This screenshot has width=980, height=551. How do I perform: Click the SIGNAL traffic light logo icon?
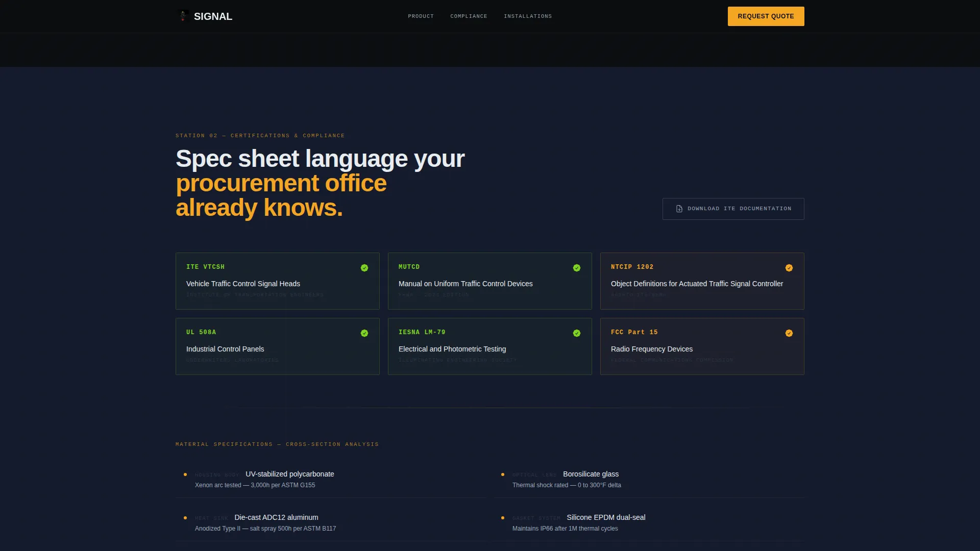(183, 16)
